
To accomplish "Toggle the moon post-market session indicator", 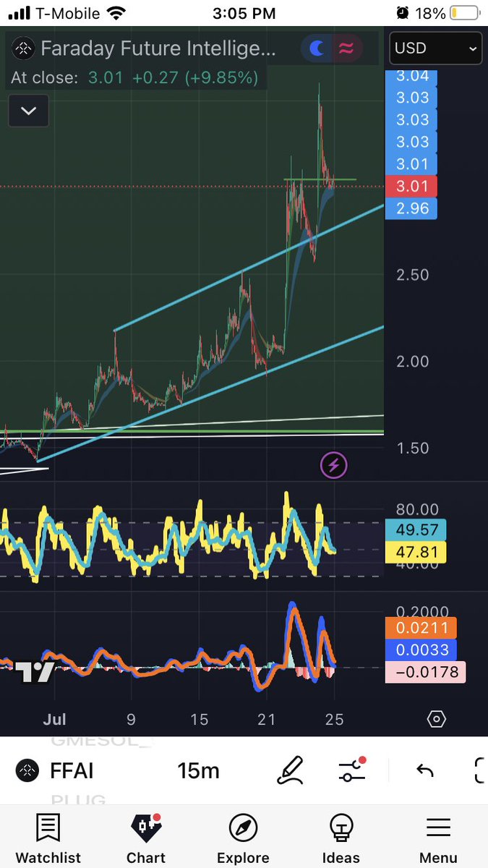I will [318, 48].
